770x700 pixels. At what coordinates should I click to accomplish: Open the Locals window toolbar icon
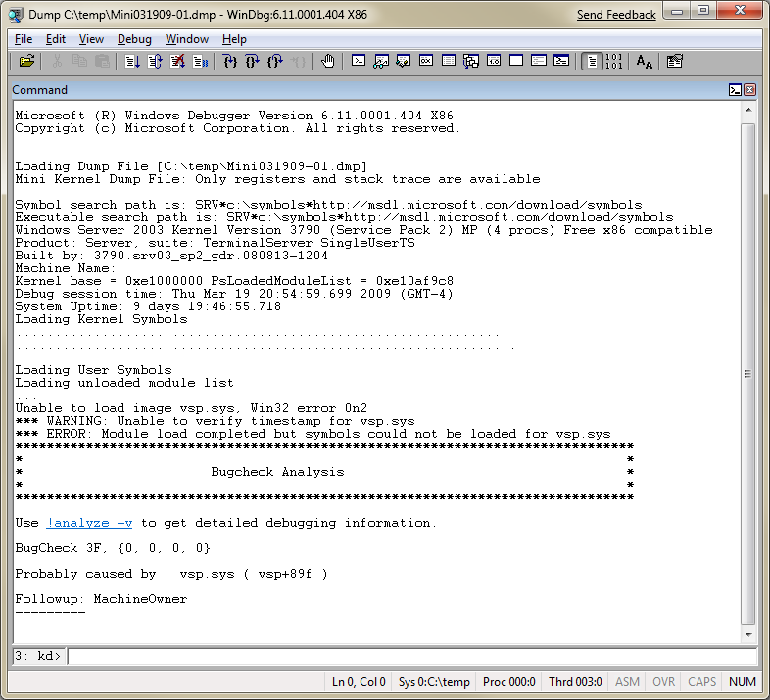pyautogui.click(x=404, y=61)
